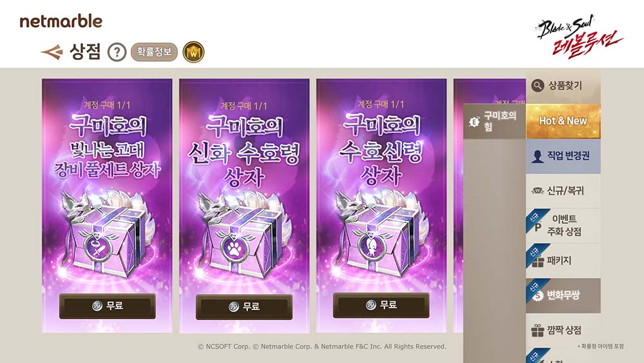Screen dimensions: 644x363
Task: Select the Hot & New tab
Action: (563, 121)
